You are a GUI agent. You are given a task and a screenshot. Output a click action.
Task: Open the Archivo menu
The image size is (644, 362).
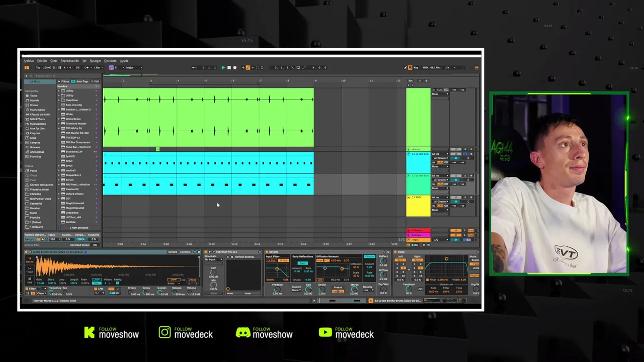tap(29, 61)
